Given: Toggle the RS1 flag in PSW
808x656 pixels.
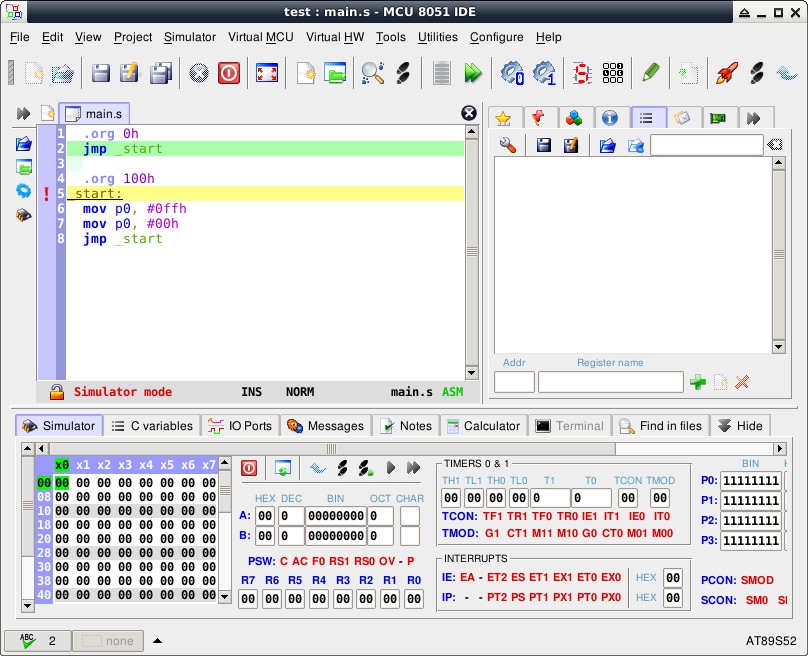Looking at the screenshot, I should click(340, 561).
